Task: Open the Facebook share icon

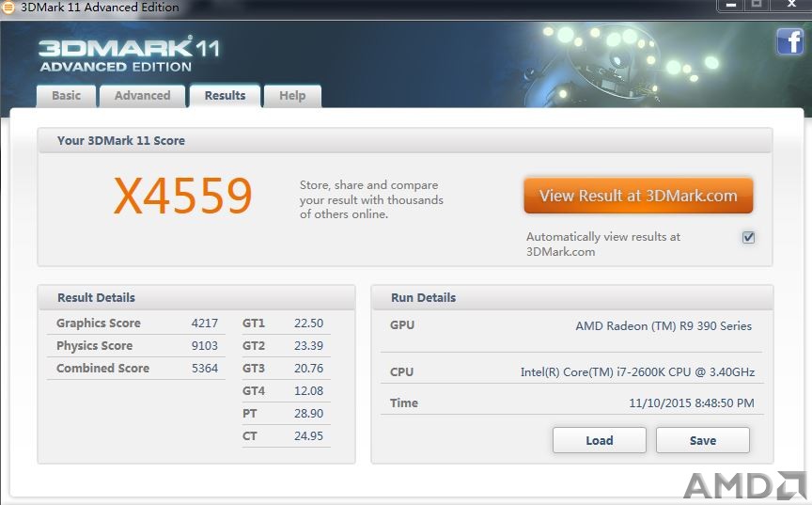Action: click(x=790, y=41)
